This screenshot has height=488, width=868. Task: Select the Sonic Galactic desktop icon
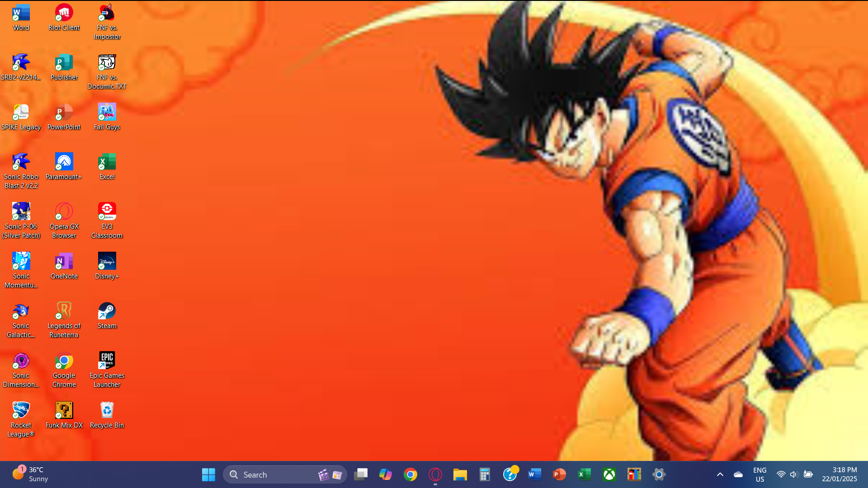click(21, 321)
